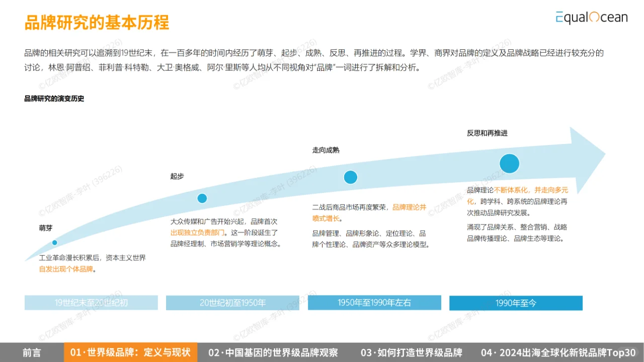Click the line 大众传媒和广告开始兴起，品牌首次

[x=224, y=221]
